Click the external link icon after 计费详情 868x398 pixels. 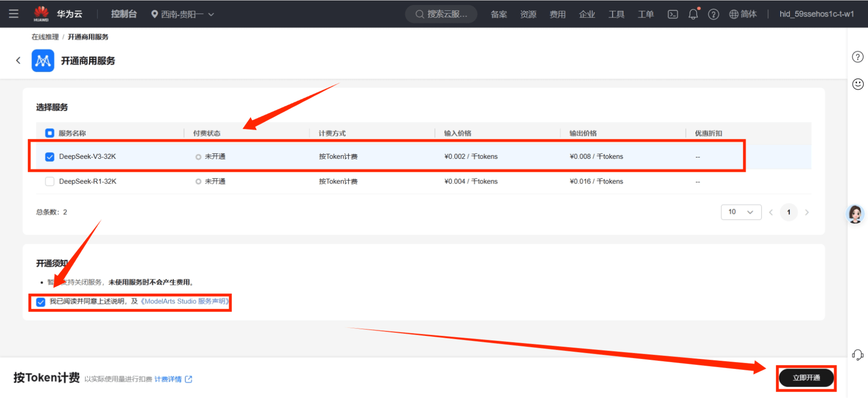pyautogui.click(x=189, y=379)
